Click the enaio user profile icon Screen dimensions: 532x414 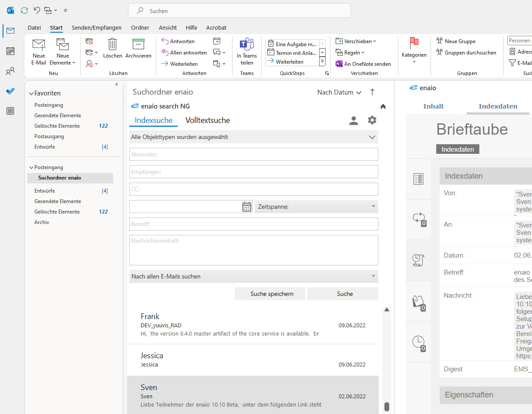click(354, 121)
